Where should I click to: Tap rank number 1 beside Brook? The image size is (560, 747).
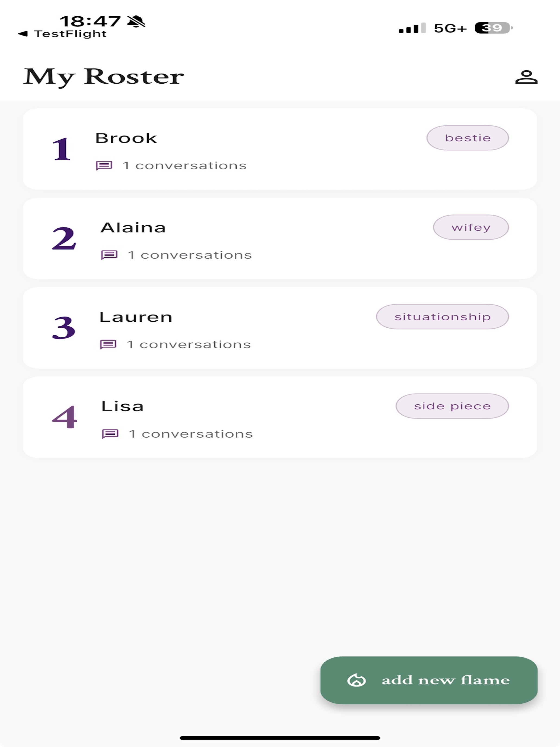point(61,149)
